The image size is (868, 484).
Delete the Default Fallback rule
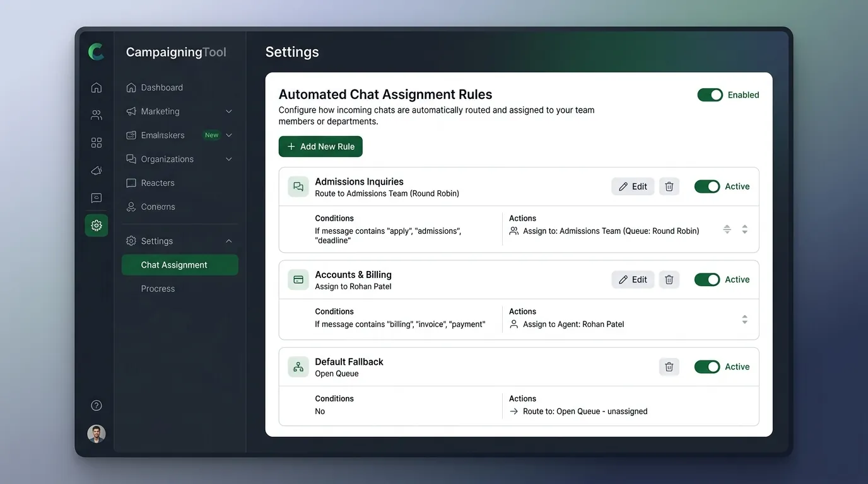pos(669,367)
